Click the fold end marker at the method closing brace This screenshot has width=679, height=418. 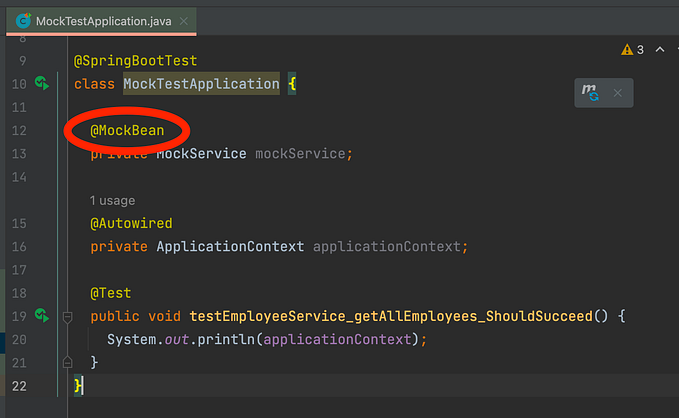click(x=68, y=362)
